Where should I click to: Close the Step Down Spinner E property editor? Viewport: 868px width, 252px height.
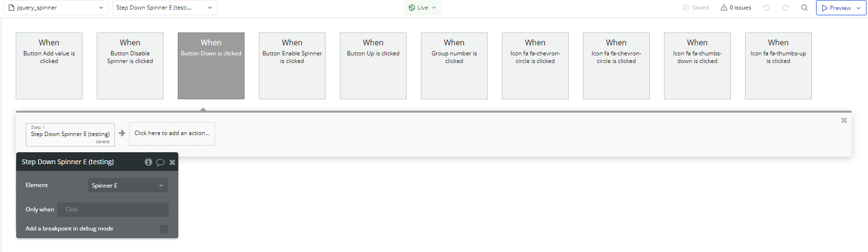tap(173, 162)
